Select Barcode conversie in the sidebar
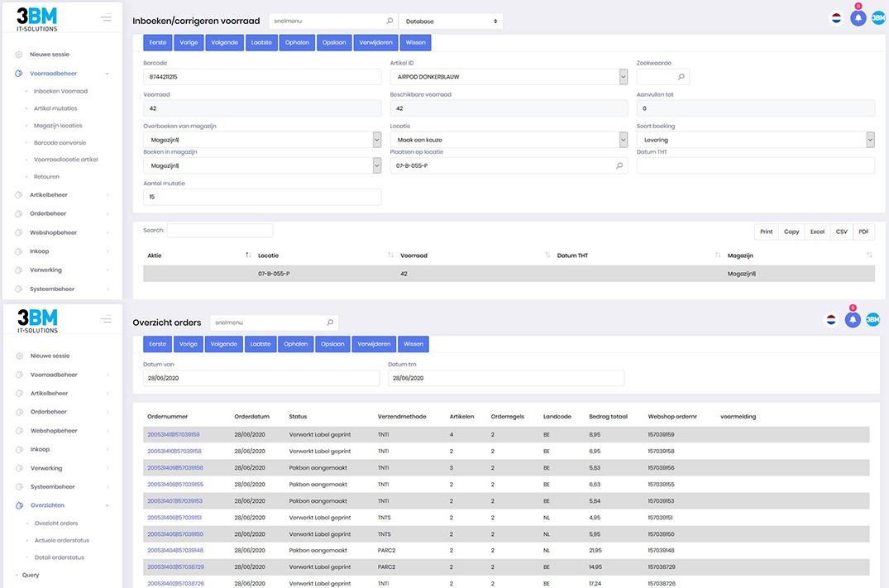Viewport: 889px width, 588px height. 58,143
